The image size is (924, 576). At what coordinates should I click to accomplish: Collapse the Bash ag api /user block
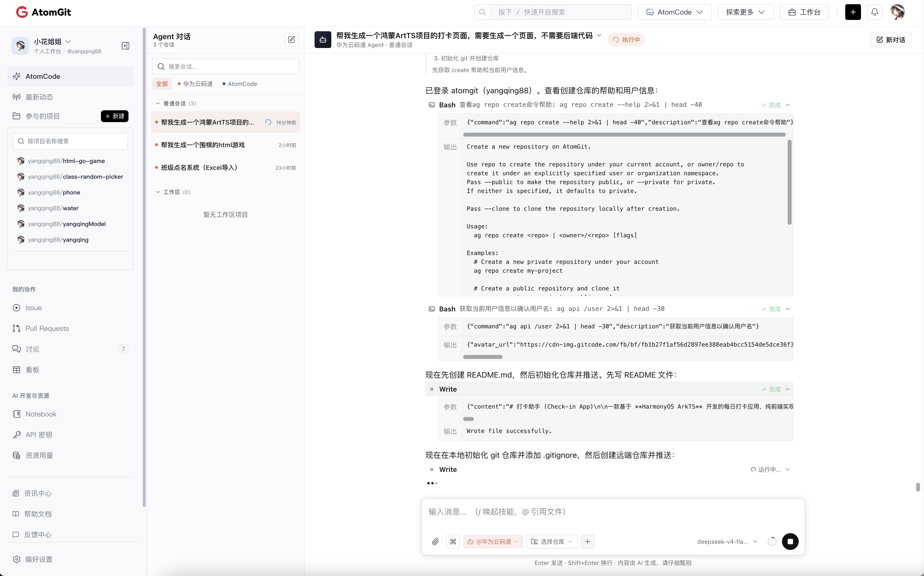[788, 309]
